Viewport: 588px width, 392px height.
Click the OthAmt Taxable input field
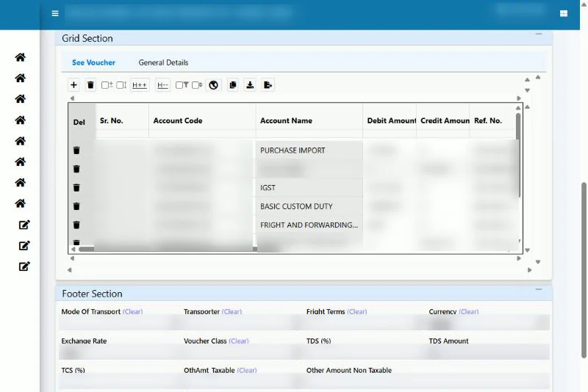[243, 382]
